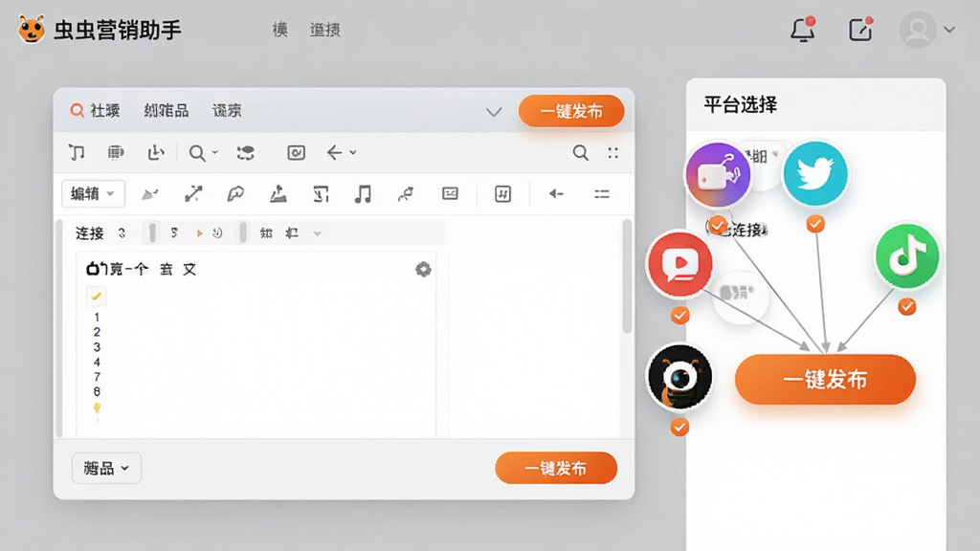Select the purple video camera platform icon

(718, 174)
